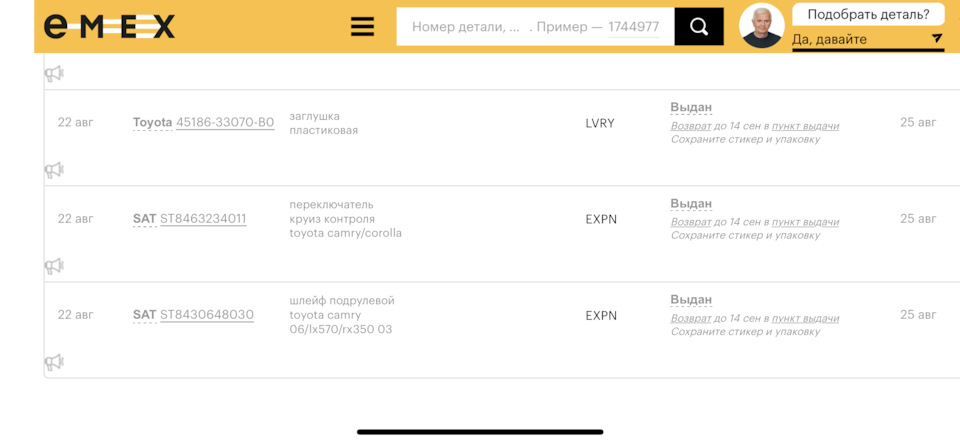Click the send arrow next to 'Да, давайте'
Image resolution: width=960 pixels, height=444 pixels.
[937, 39]
